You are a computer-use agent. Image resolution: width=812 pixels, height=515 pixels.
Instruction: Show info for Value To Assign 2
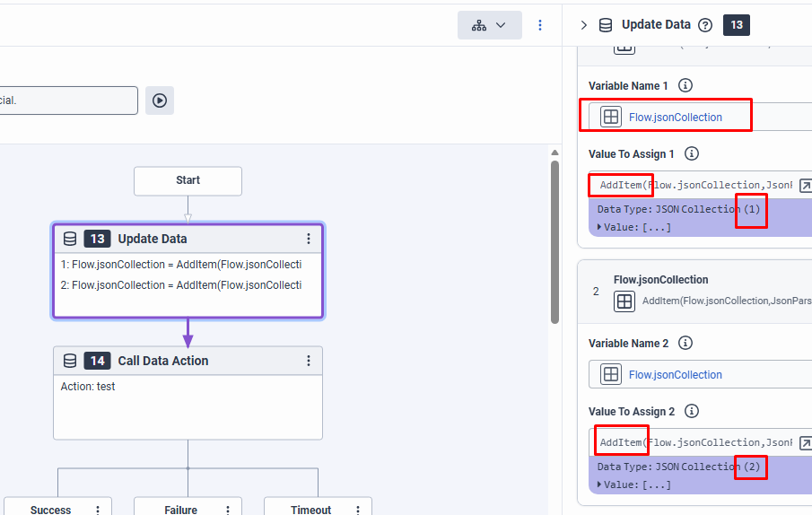692,412
